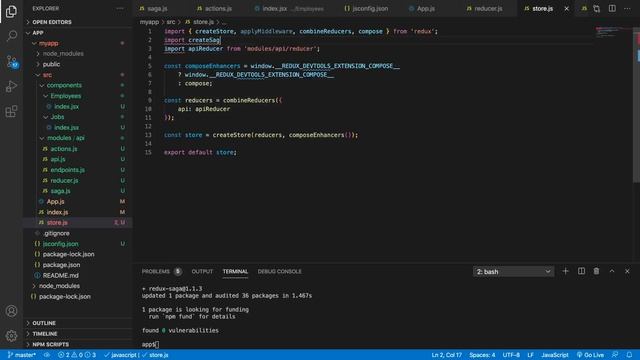This screenshot has width=640, height=360.
Task: Split the editor to the right
Action: [x=612, y=9]
